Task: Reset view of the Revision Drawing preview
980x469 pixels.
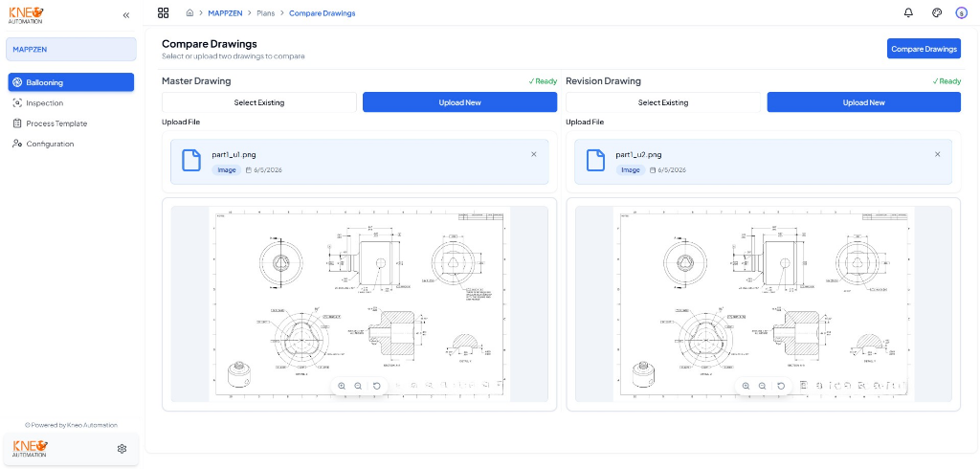Action: [x=781, y=387]
